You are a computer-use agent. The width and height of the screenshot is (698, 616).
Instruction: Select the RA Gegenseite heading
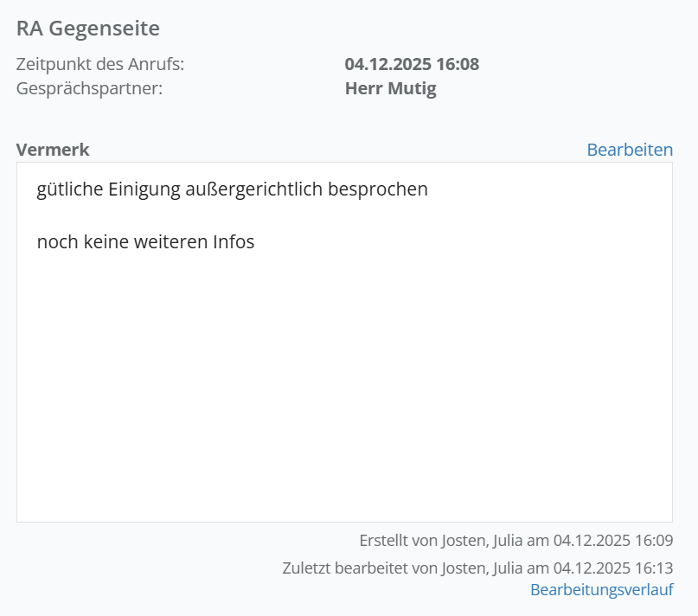click(x=88, y=29)
